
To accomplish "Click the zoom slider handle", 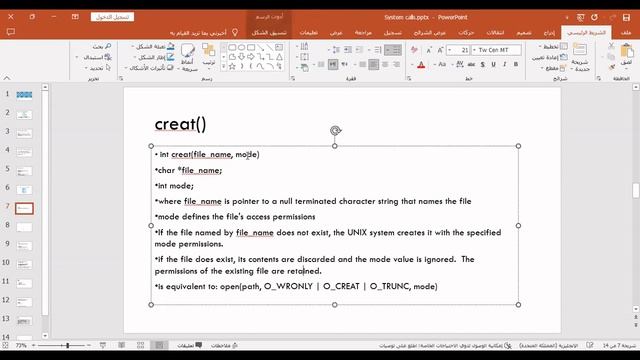I will [67, 345].
